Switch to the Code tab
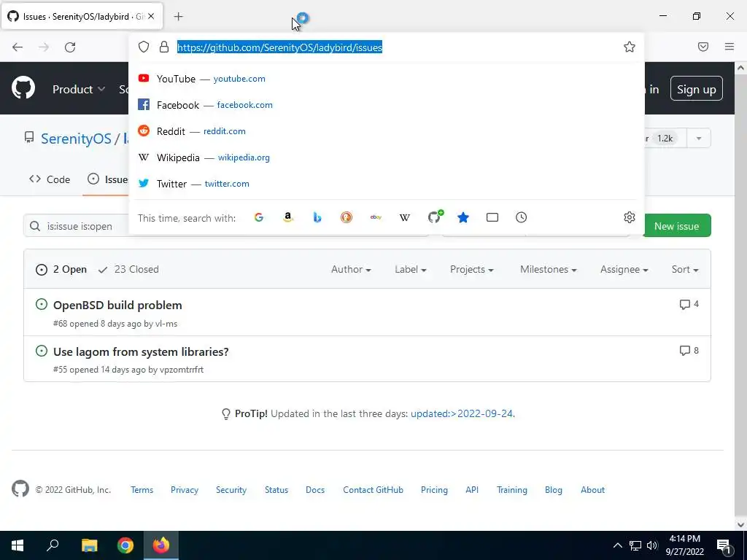Image resolution: width=747 pixels, height=560 pixels. [x=50, y=179]
